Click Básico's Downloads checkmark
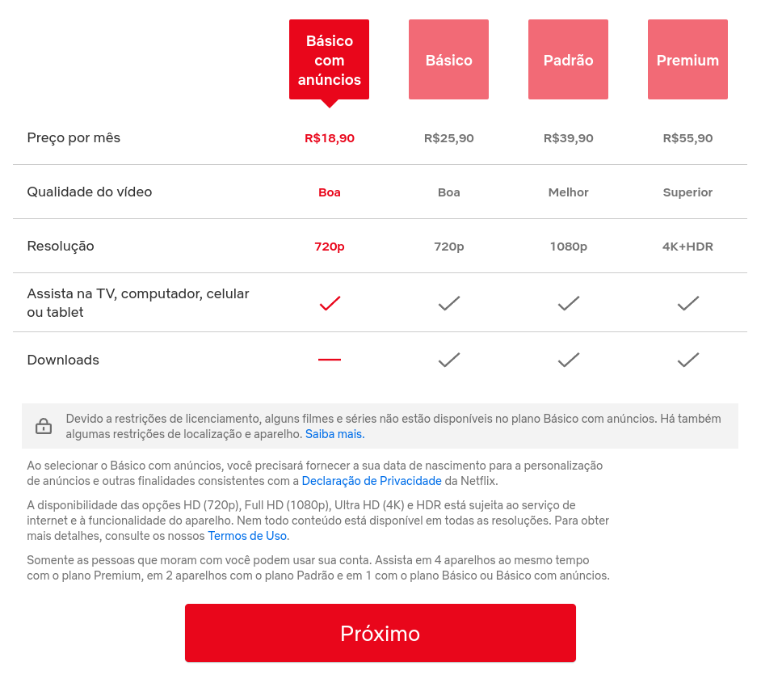 (448, 360)
